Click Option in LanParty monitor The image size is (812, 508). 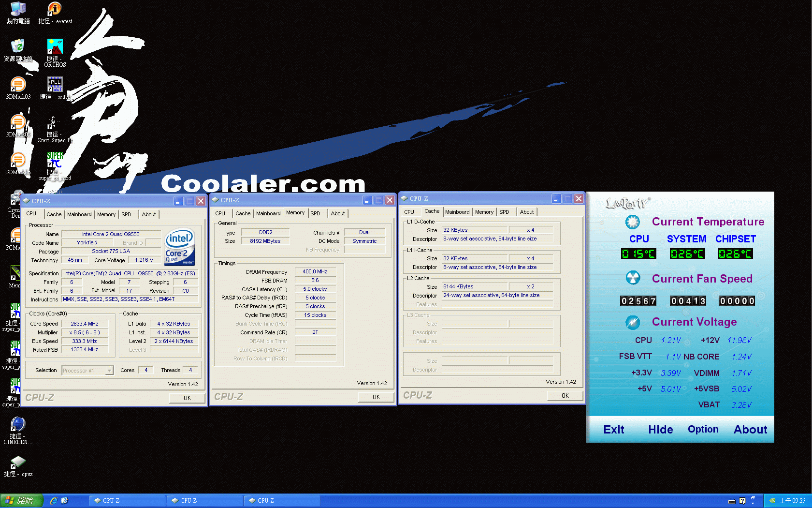(x=703, y=430)
